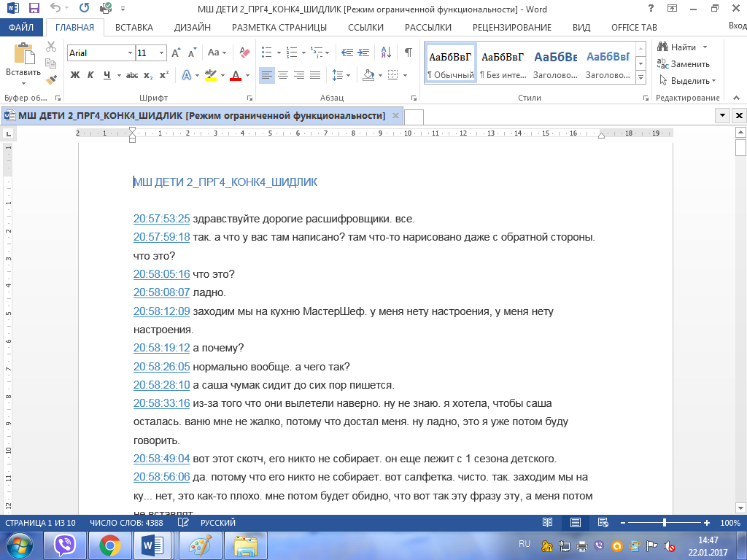The height and width of the screenshot is (560, 747).
Task: Click the timestamp link 20:58:12:09
Action: tap(161, 311)
